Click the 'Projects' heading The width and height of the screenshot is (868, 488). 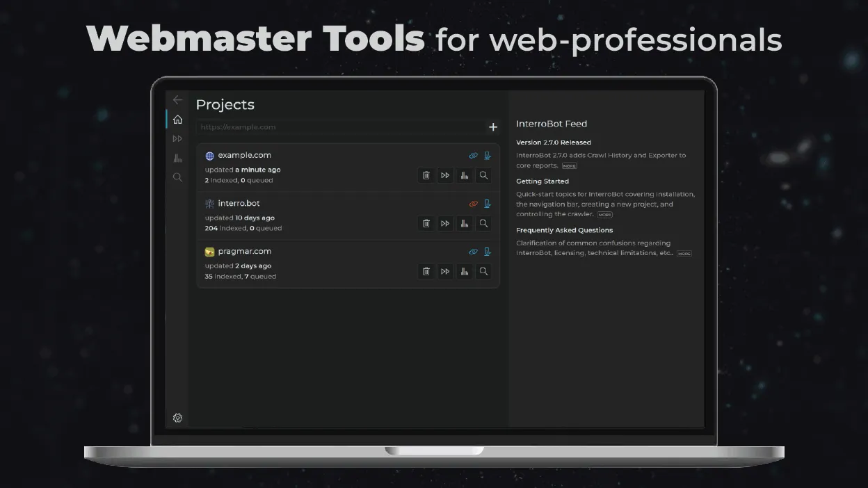[225, 104]
